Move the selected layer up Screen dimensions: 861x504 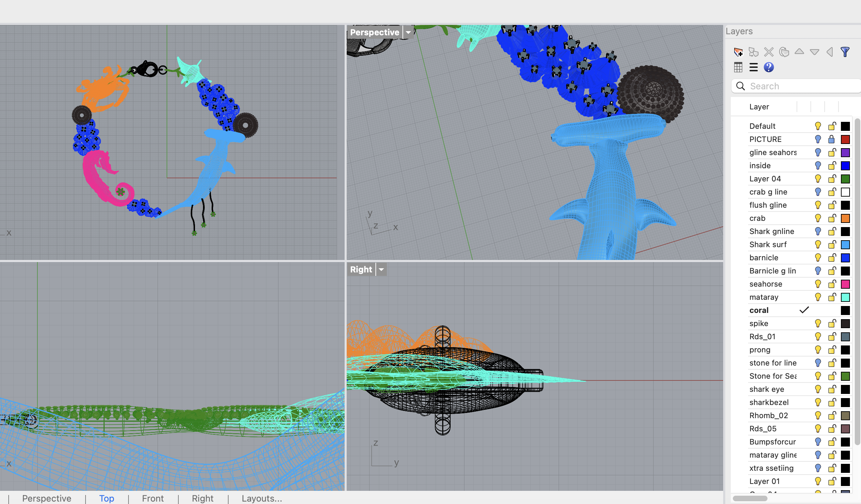point(799,52)
